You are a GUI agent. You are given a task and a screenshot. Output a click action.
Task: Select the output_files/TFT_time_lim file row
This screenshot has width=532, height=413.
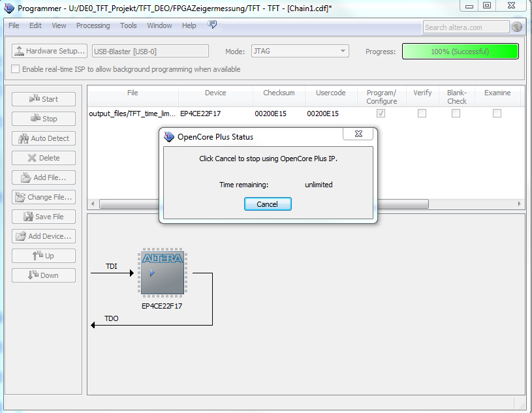coord(133,114)
